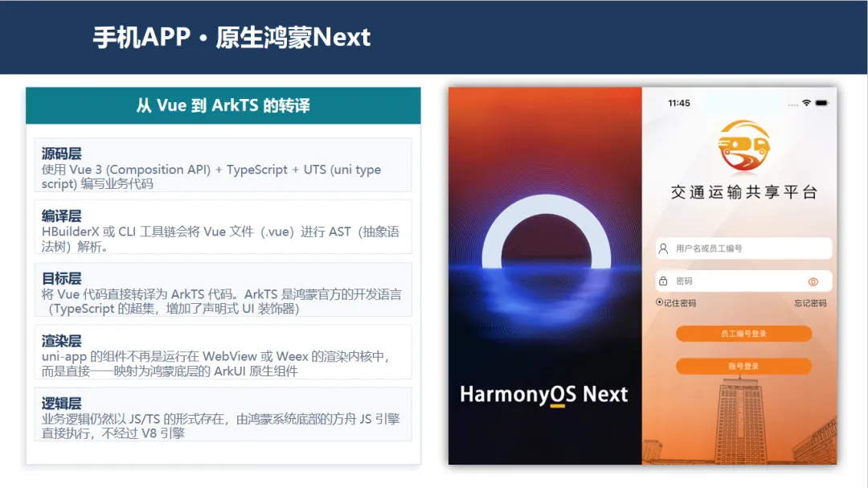
Task: Click the 11:45 clock text
Action: 678,103
